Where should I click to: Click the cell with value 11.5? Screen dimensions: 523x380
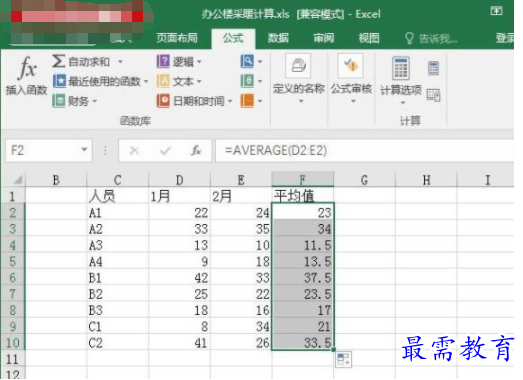303,245
